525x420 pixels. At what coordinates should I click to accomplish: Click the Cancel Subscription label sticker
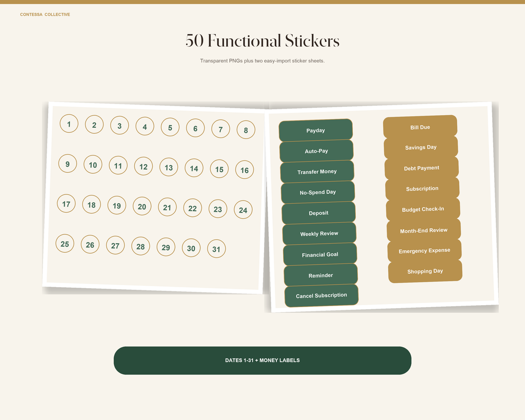click(x=321, y=296)
